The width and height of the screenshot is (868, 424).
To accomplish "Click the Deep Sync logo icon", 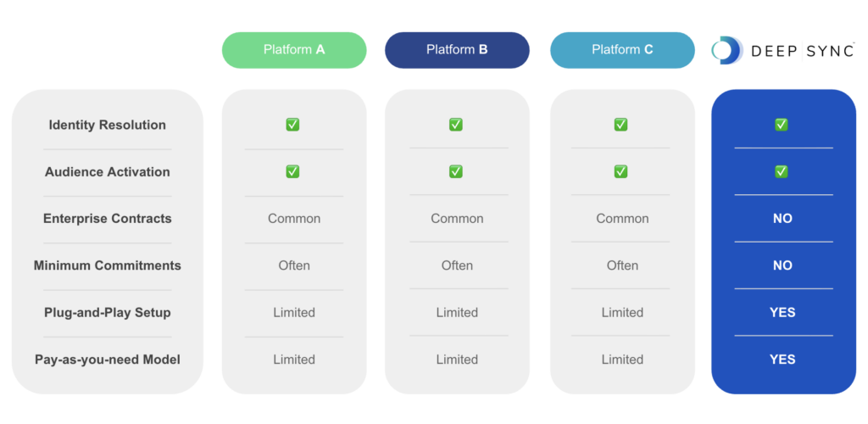I will tap(726, 51).
